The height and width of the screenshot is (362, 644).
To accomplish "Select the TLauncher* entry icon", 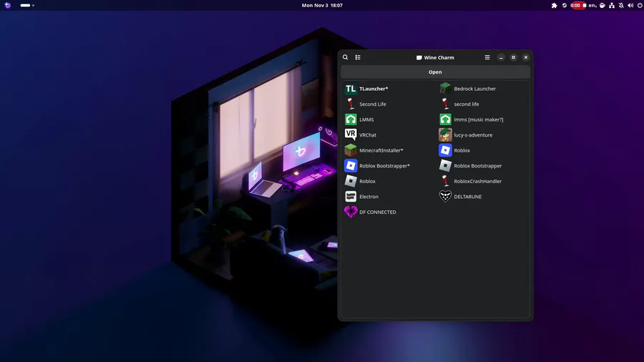I will pos(351,89).
